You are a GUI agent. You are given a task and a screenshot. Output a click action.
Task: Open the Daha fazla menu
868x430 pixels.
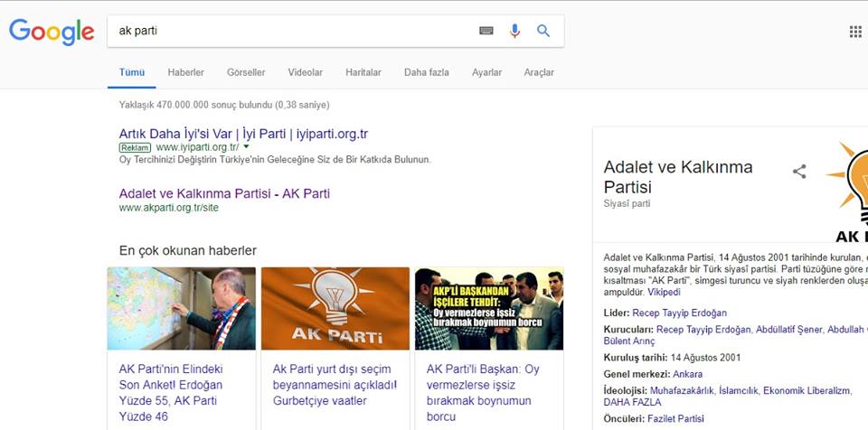426,72
